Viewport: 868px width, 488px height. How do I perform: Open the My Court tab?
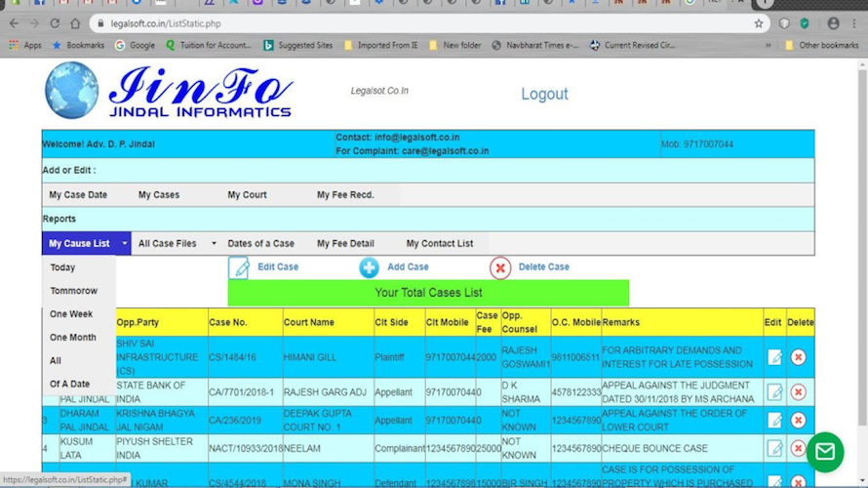247,195
